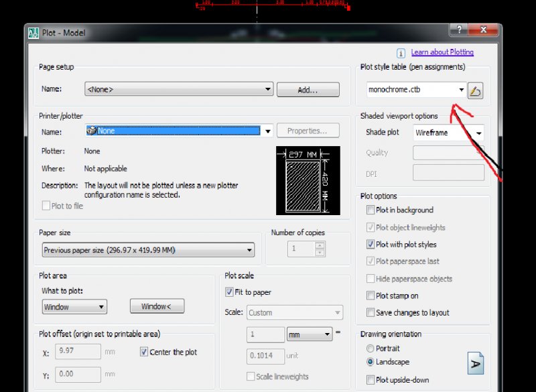Click the plot scale mm value field

(265, 334)
